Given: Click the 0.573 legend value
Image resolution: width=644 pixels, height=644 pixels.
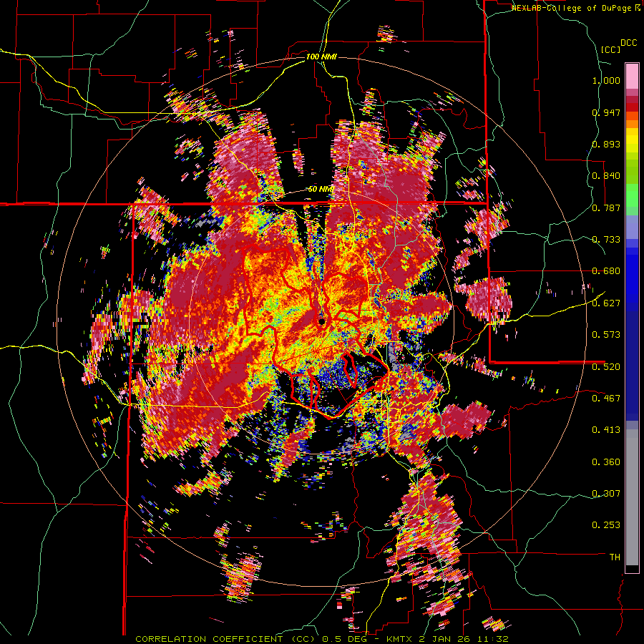Looking at the screenshot, I should click(x=606, y=335).
